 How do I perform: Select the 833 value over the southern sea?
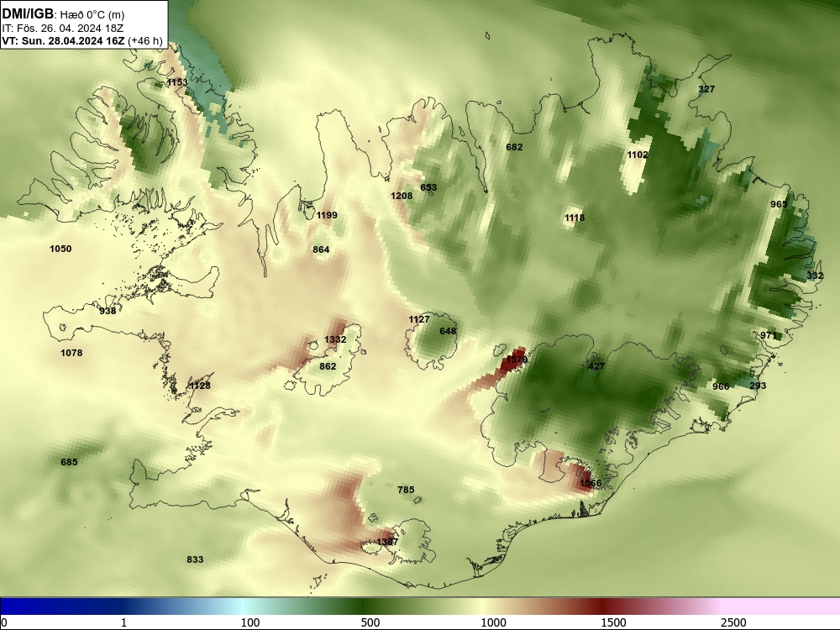(195, 559)
